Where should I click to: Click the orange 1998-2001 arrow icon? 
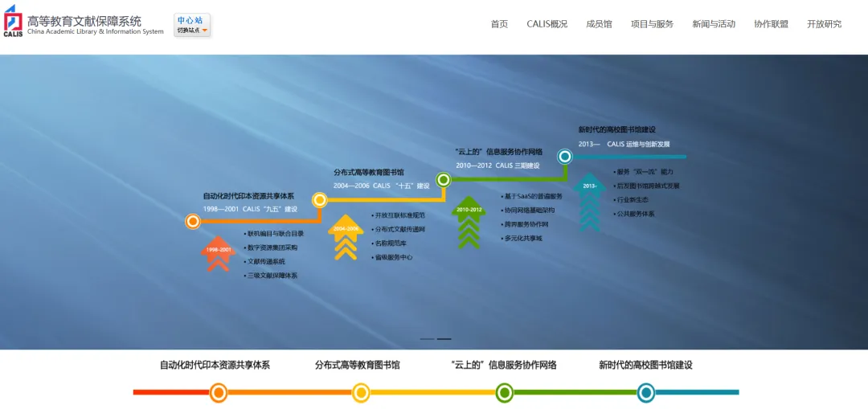pos(218,253)
